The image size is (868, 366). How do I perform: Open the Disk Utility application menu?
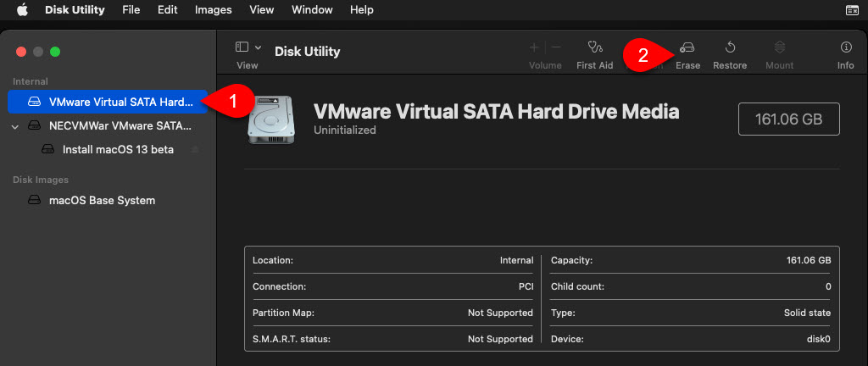pyautogui.click(x=75, y=10)
